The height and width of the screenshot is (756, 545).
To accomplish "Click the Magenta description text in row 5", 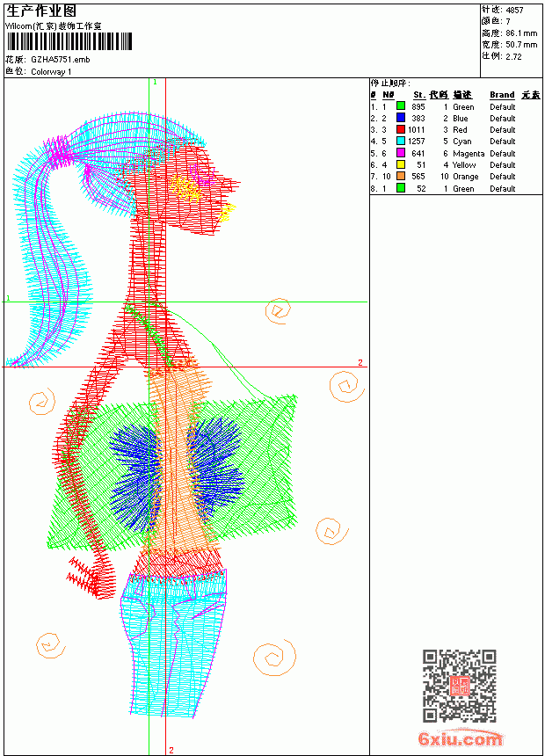I will pyautogui.click(x=469, y=153).
